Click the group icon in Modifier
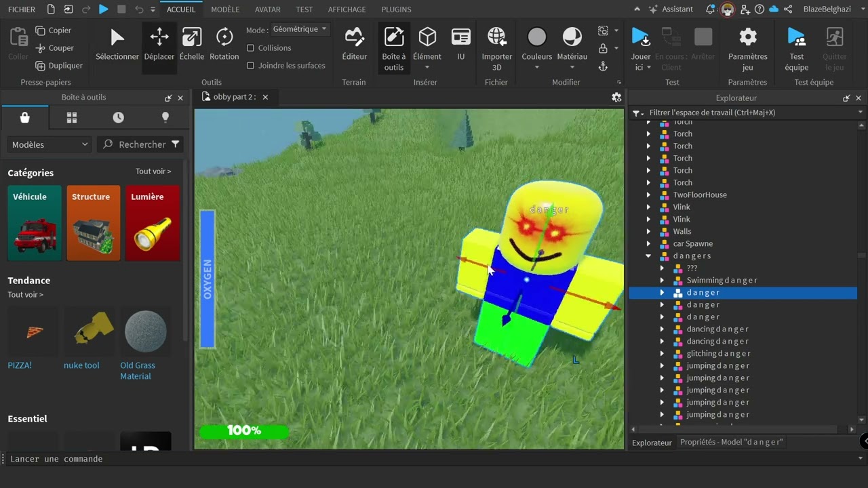This screenshot has height=488, width=868. coord(603,30)
